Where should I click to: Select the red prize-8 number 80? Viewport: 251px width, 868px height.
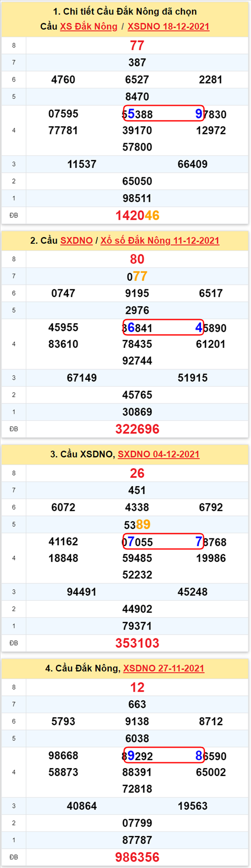(x=137, y=259)
